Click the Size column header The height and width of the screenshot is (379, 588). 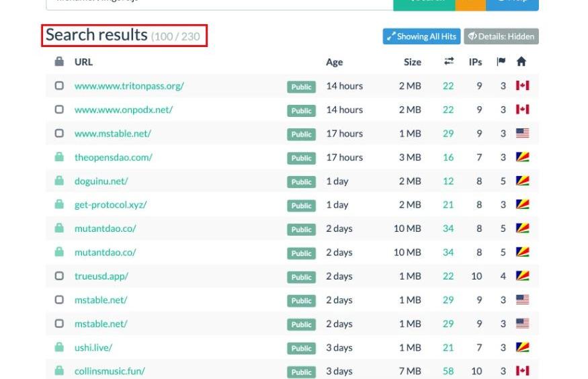412,62
